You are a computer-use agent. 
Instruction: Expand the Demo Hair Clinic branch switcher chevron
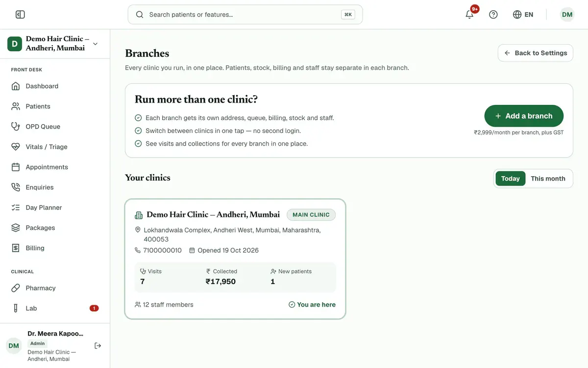[x=95, y=44]
